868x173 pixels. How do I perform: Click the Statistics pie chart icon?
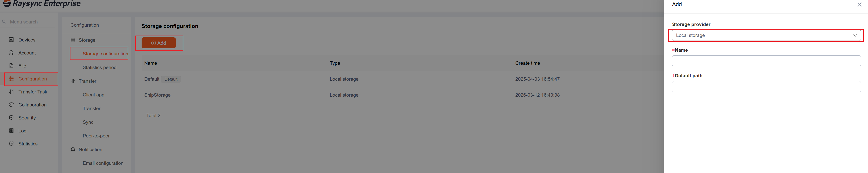coord(11,144)
